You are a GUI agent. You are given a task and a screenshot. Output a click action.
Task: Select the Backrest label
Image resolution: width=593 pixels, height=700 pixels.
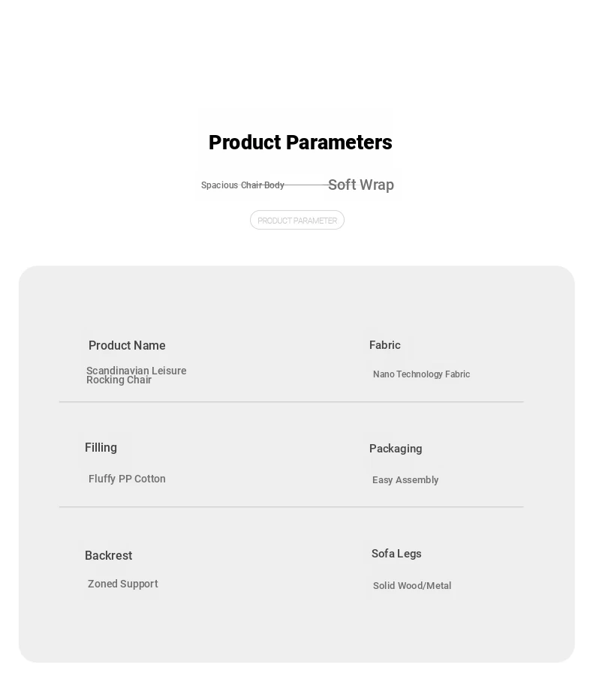pyautogui.click(x=109, y=555)
